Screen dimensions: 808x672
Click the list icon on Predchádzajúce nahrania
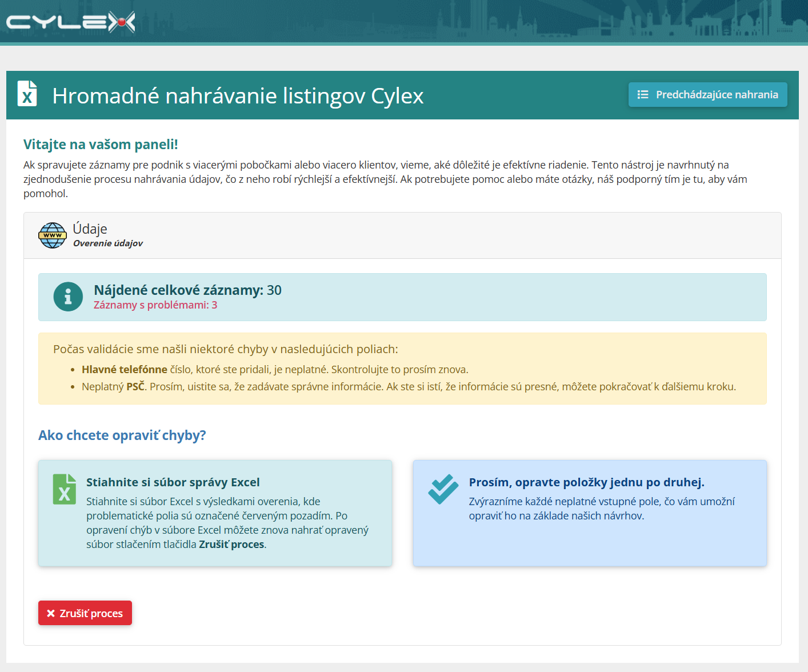tap(643, 95)
